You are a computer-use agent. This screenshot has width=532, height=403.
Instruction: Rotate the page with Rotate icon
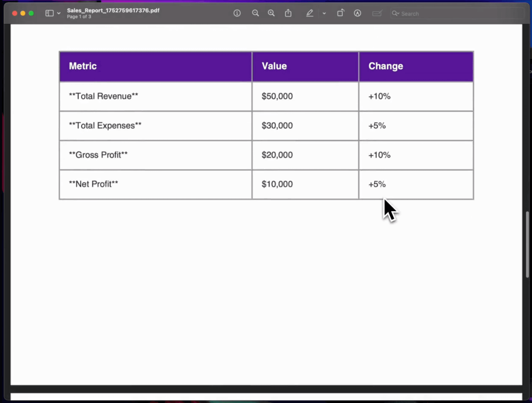(x=341, y=13)
